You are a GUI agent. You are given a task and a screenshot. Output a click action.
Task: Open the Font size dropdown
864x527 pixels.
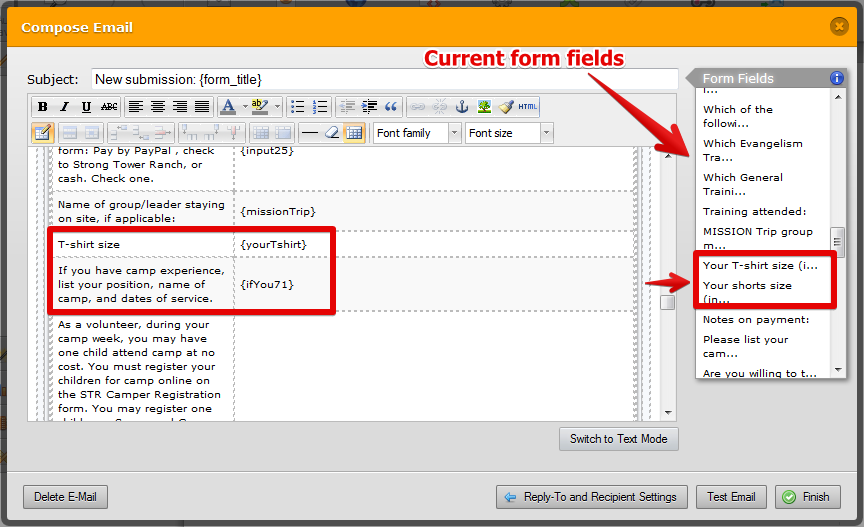pos(509,133)
